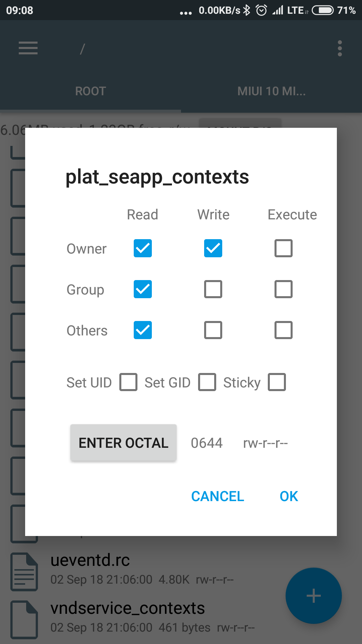Screen dimensions: 362x644
Task: Tap the alarm clock status icon
Action: point(261,10)
